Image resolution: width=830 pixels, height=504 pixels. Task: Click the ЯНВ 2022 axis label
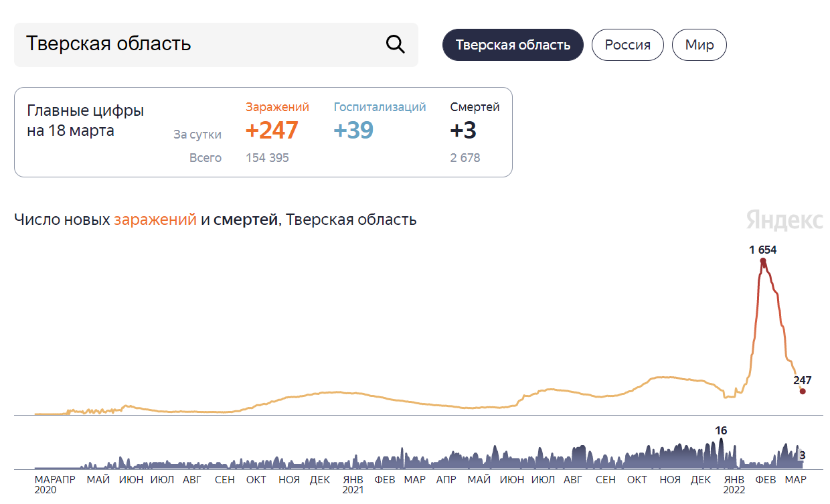734,484
